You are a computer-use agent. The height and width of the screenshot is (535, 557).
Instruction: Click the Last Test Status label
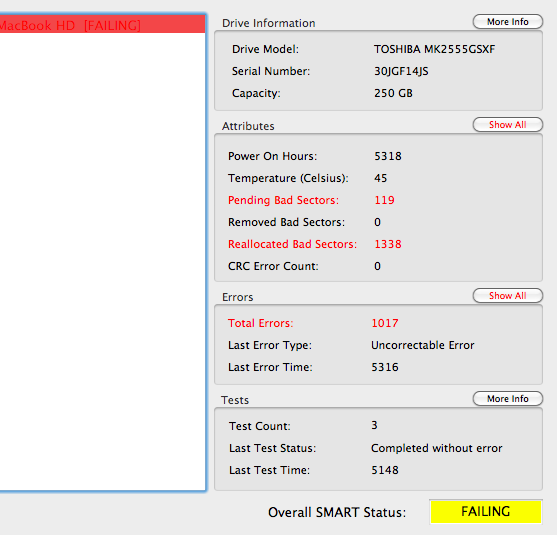click(x=272, y=448)
